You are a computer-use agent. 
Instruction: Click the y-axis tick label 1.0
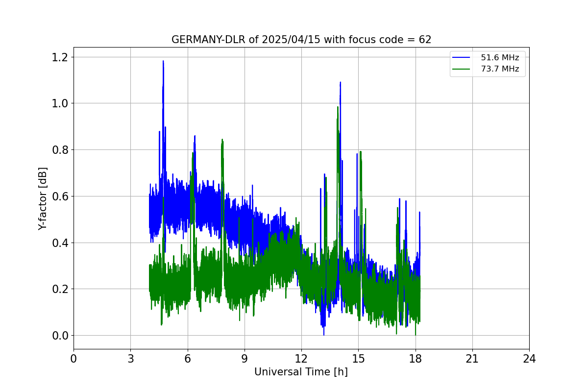[60, 103]
